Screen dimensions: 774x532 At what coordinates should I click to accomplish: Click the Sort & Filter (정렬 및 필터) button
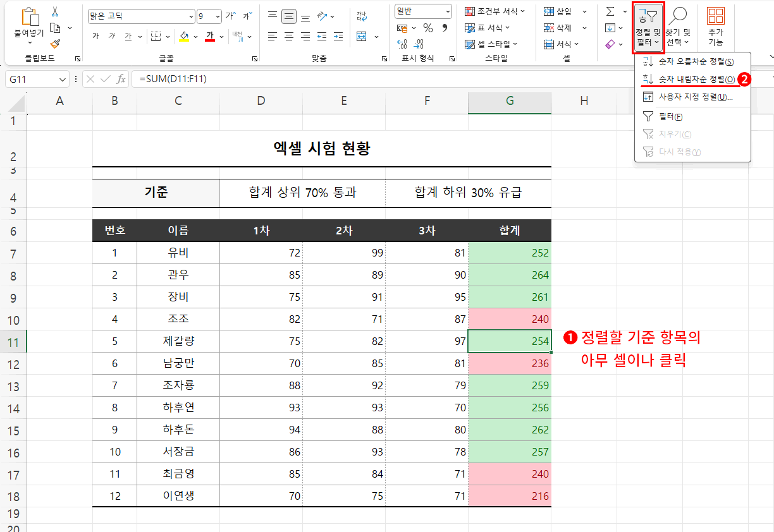(x=648, y=27)
